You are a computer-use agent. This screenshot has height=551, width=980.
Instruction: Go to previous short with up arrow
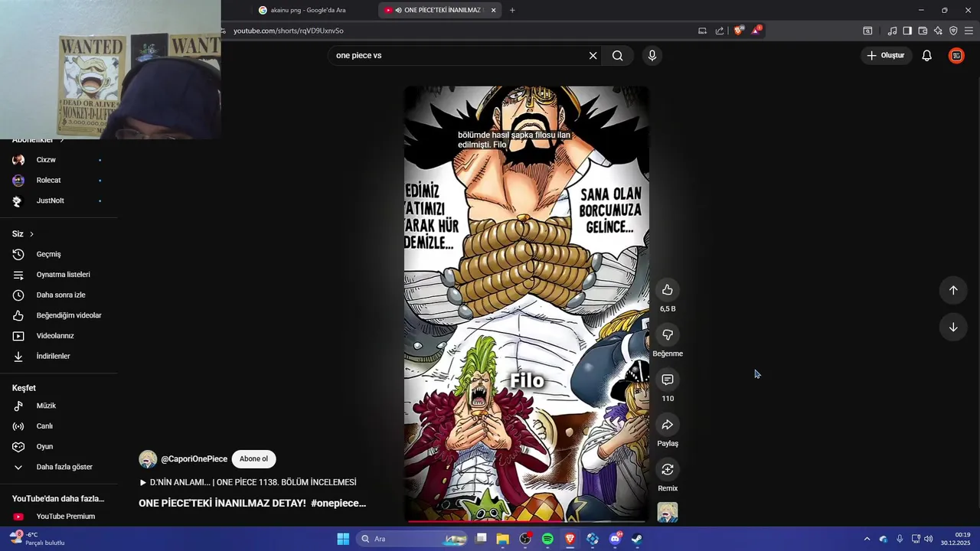[953, 290]
